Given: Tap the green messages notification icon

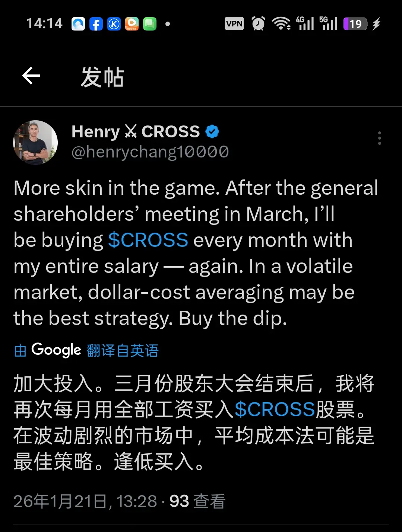Looking at the screenshot, I should [150, 24].
